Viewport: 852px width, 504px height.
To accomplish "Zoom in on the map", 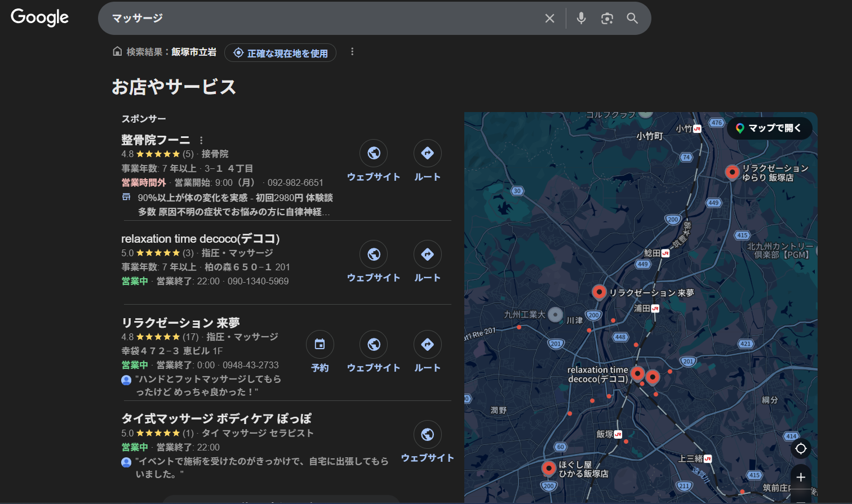I will [801, 478].
